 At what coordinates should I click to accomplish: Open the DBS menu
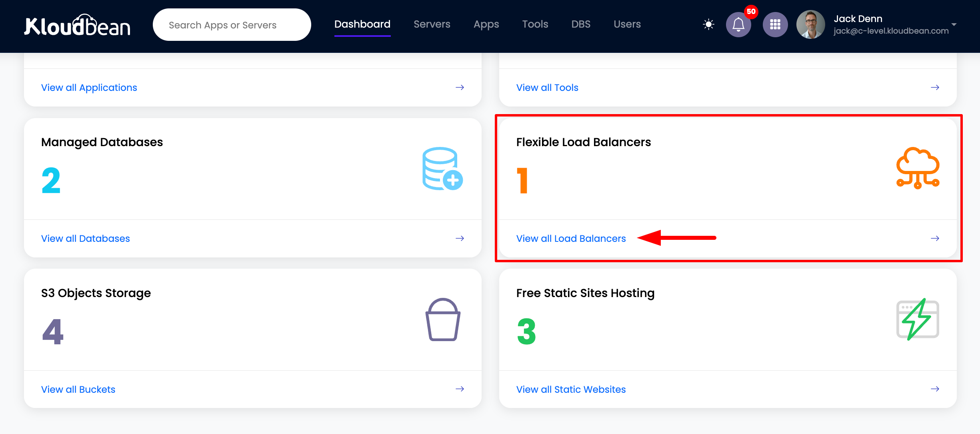click(x=581, y=24)
